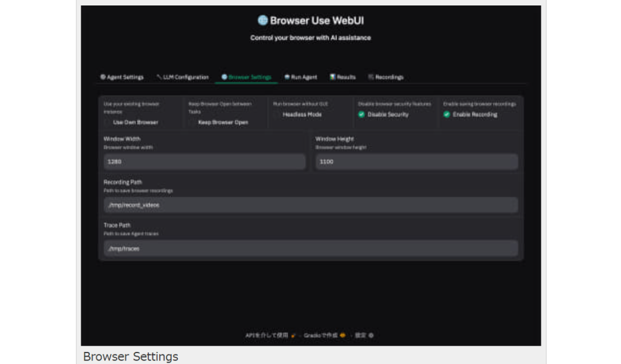The image size is (621, 364).
Task: Turn on Headless Mode checkbox
Action: (277, 115)
